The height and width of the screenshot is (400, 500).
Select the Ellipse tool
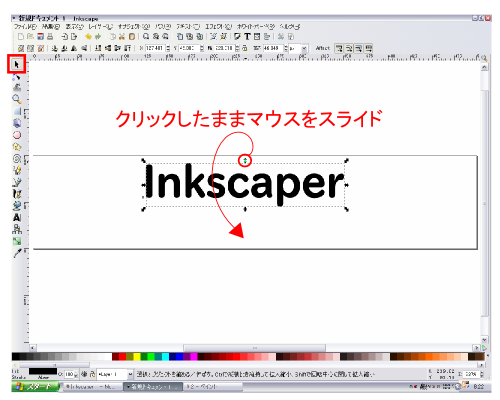tap(17, 135)
